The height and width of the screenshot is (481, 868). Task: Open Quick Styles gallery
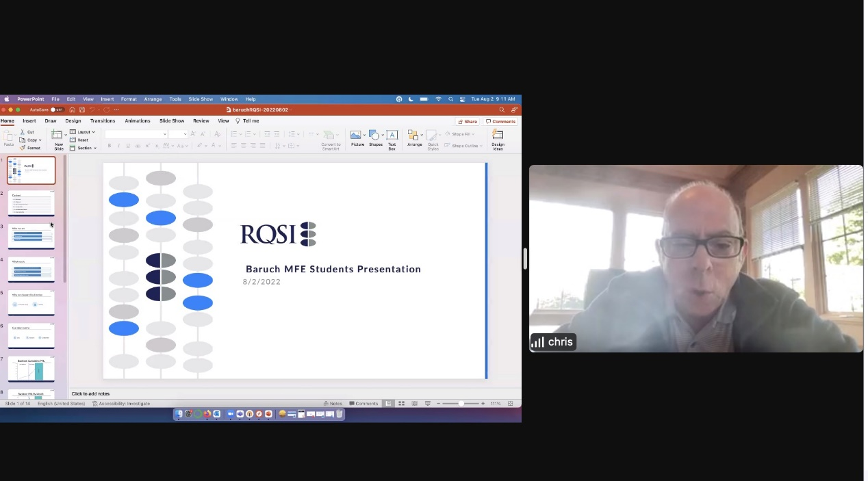click(x=433, y=140)
